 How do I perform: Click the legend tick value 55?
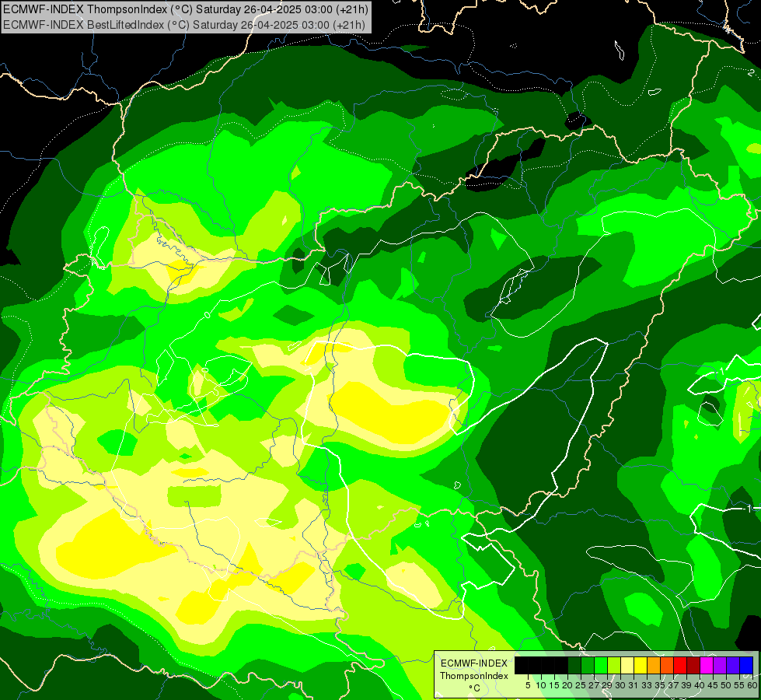pyautogui.click(x=739, y=685)
